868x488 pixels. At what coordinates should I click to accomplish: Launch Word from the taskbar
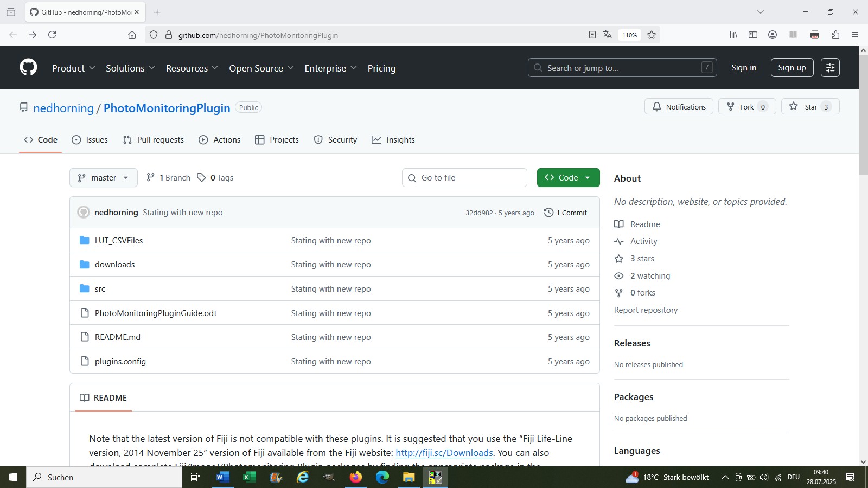[222, 477]
